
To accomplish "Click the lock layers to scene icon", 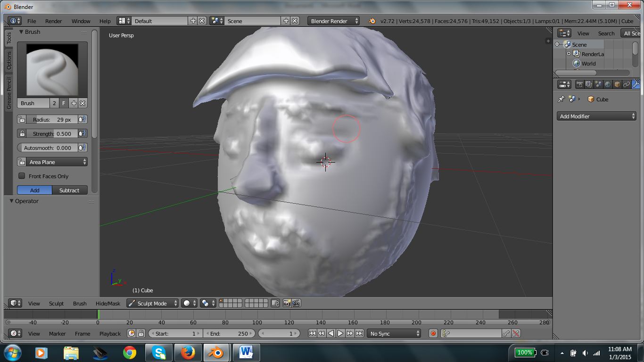I will point(276,303).
